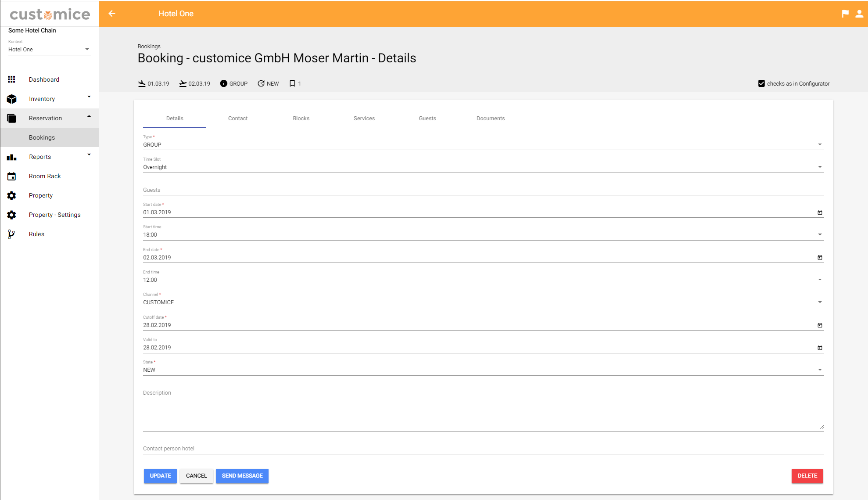Switch to the Details tab
The image size is (868, 500).
tap(175, 119)
